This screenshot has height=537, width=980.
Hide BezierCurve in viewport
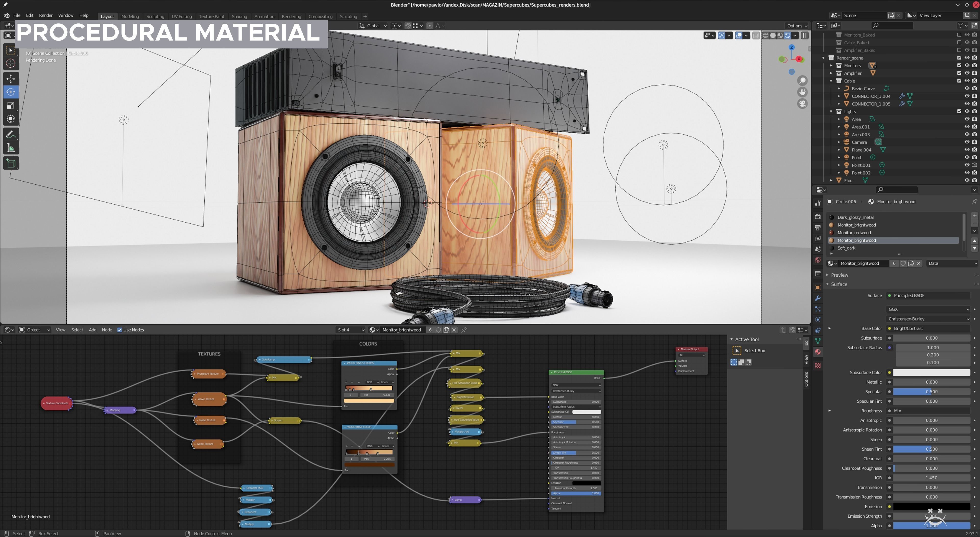[x=967, y=88]
